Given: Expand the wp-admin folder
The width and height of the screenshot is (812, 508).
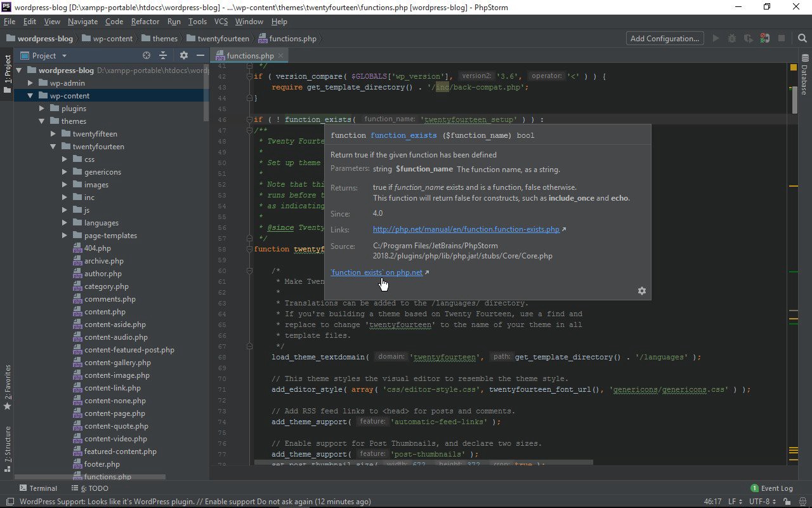Looking at the screenshot, I should (30, 83).
